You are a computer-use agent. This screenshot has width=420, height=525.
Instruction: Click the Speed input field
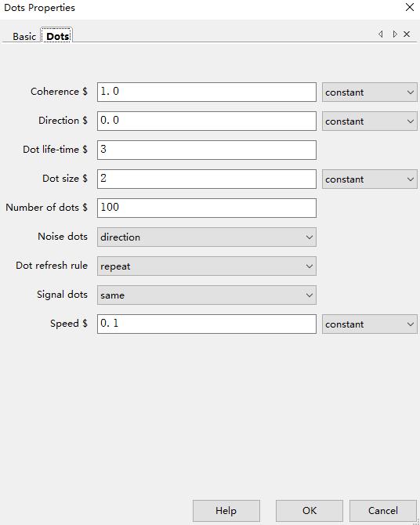[207, 324]
